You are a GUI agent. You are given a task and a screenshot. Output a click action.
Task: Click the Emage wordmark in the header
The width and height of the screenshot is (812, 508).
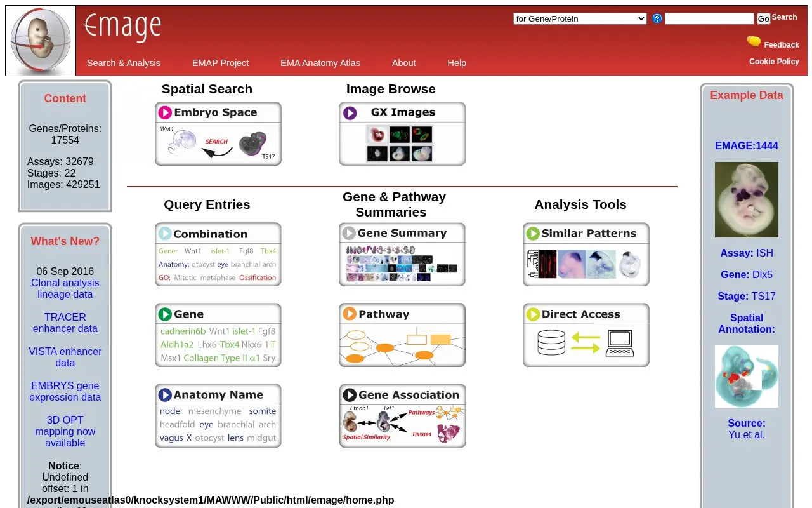(122, 27)
